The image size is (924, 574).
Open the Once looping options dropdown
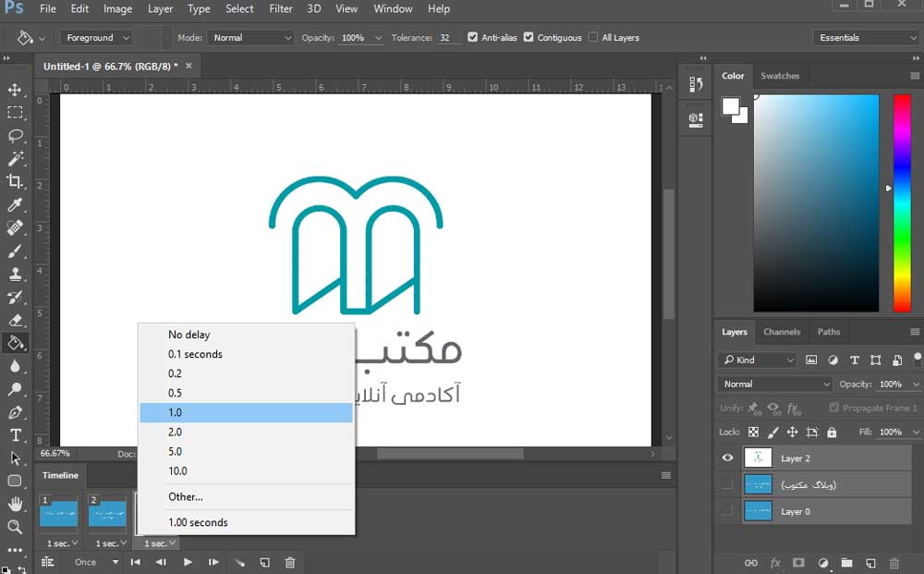(x=96, y=562)
